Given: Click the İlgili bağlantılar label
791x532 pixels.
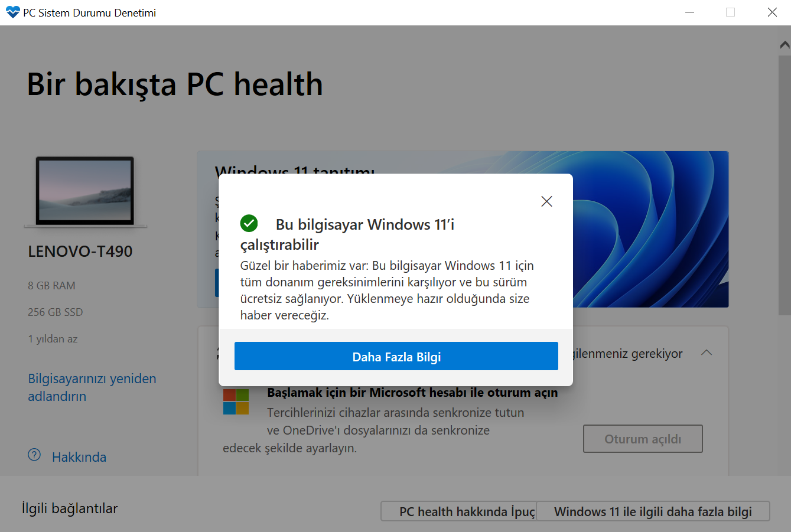Looking at the screenshot, I should click(70, 508).
